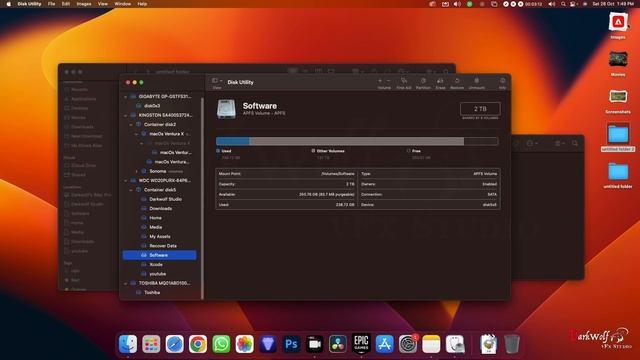640x360 pixels.
Task: Collapse the KINGSTON drive in sidebar
Action: (x=125, y=116)
